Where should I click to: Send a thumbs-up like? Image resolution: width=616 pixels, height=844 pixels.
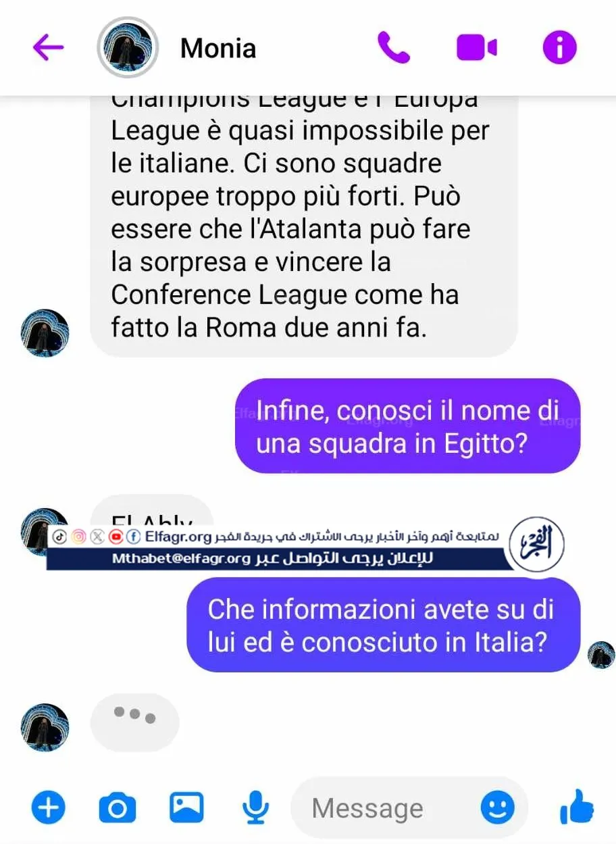tap(576, 807)
